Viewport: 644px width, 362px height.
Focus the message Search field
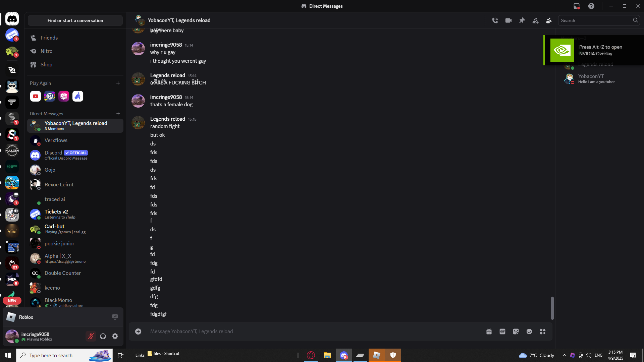tap(599, 20)
